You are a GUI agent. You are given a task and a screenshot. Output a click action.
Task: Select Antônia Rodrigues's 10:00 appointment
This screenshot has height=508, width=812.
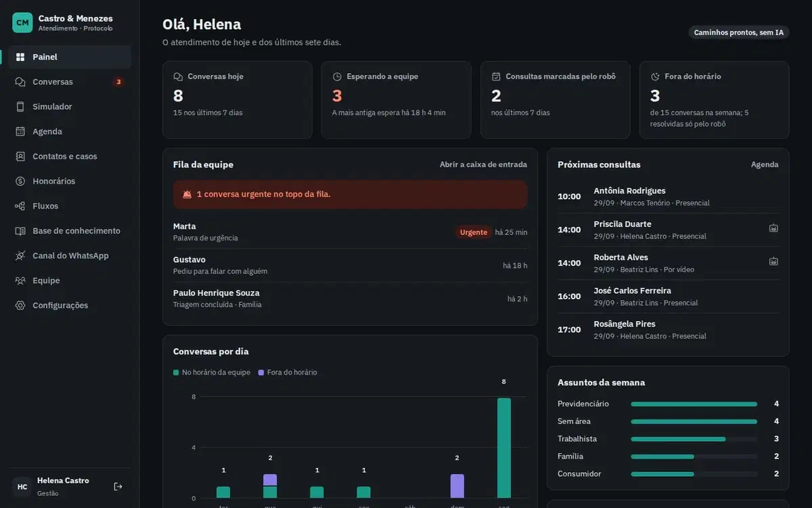point(668,196)
